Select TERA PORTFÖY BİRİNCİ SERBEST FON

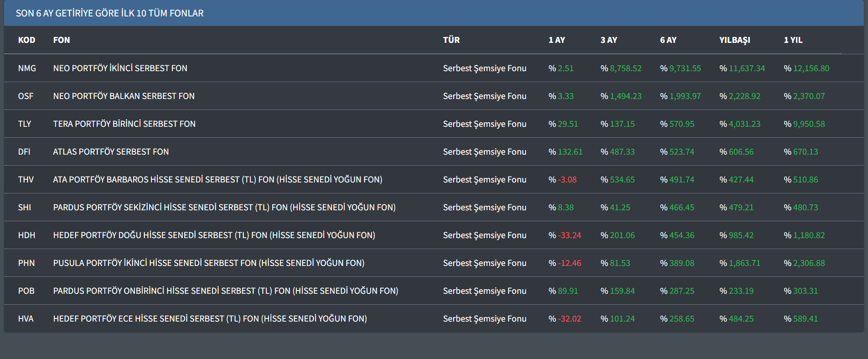pyautogui.click(x=124, y=124)
